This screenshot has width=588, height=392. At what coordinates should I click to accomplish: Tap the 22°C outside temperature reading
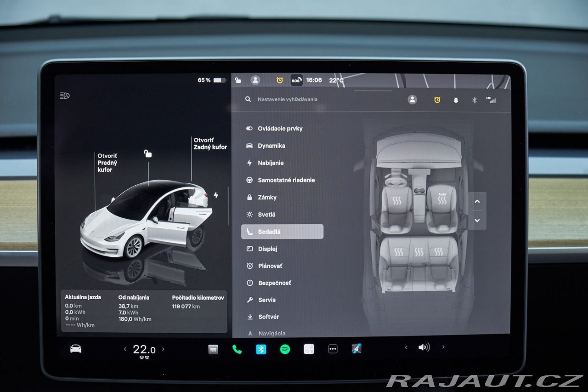336,80
